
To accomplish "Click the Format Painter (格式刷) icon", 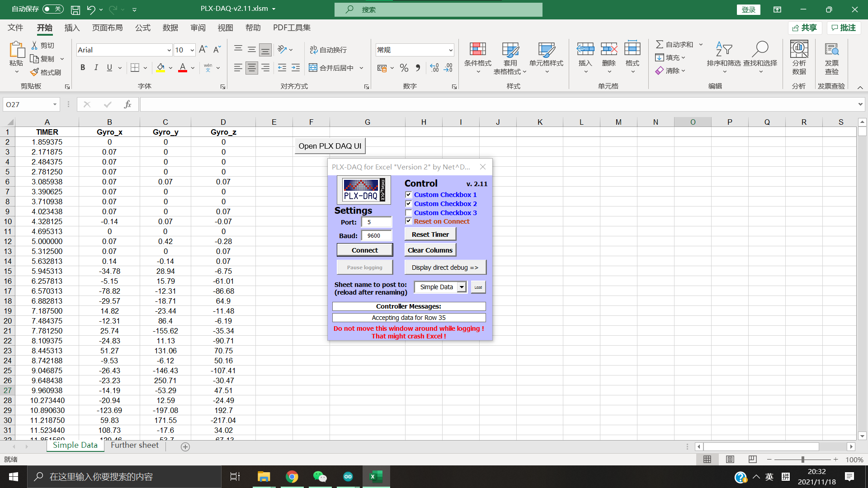I will pyautogui.click(x=34, y=72).
